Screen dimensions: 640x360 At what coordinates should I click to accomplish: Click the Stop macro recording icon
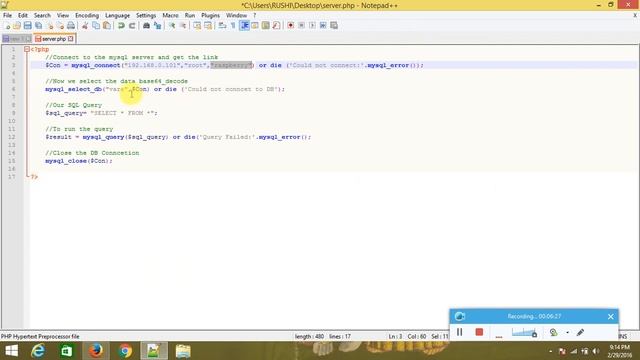pyautogui.click(x=301, y=26)
